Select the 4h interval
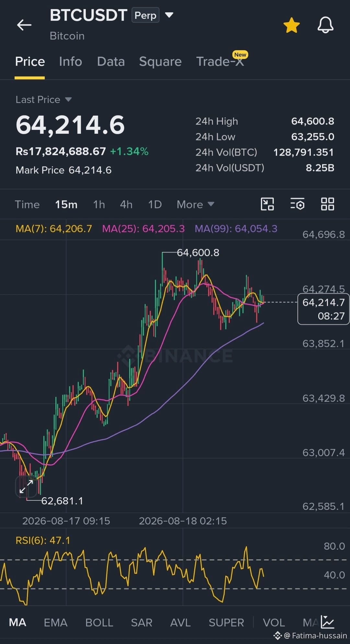The image size is (350, 644). (126, 204)
